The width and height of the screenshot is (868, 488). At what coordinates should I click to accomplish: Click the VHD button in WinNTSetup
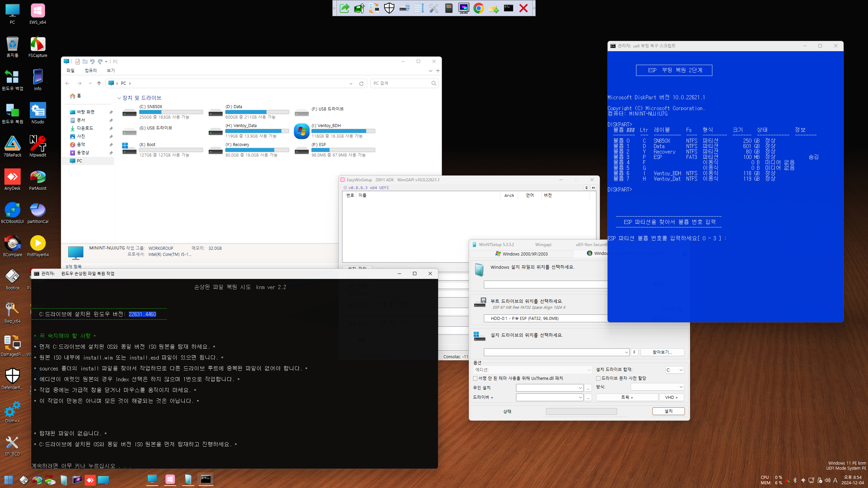[671, 397]
